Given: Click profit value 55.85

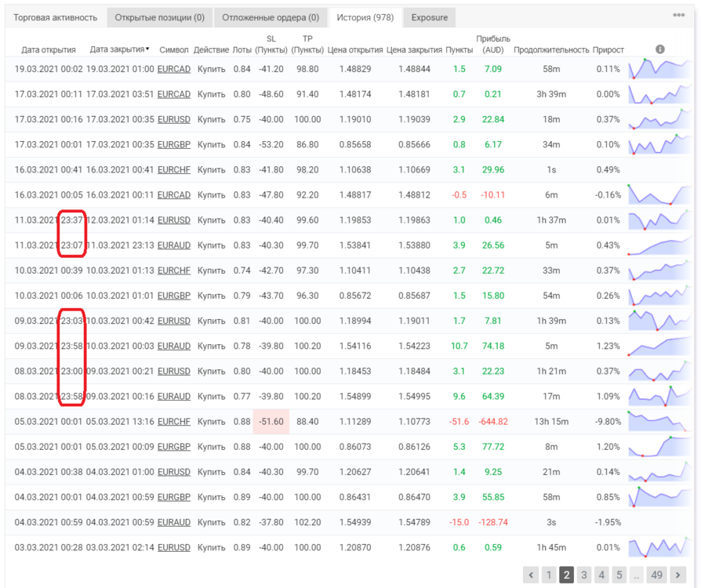Looking at the screenshot, I should [493, 497].
